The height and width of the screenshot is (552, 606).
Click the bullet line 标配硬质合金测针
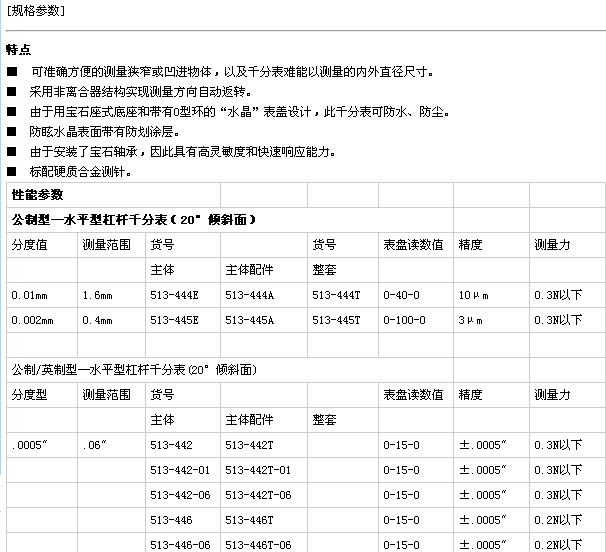pyautogui.click(x=80, y=172)
